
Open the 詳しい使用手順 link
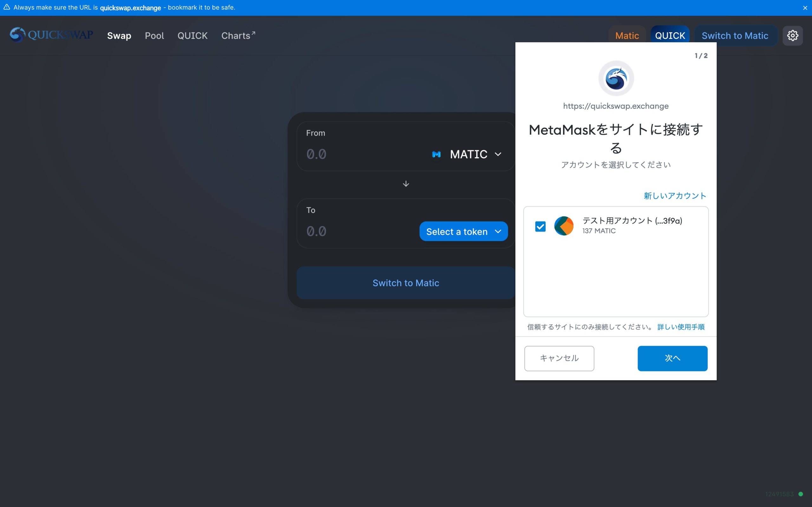coord(680,327)
